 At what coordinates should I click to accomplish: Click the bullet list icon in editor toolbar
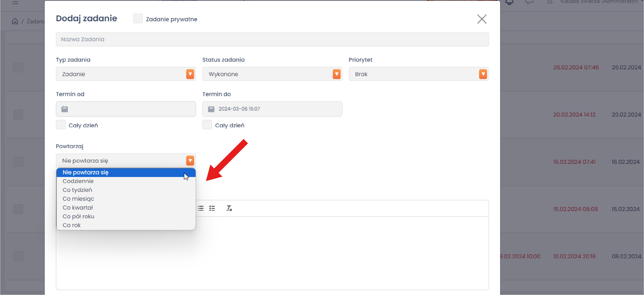[201, 208]
